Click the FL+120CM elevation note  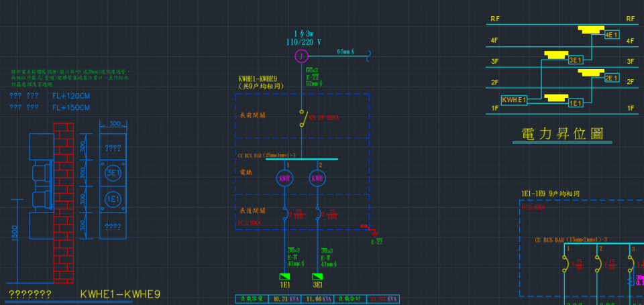[71, 96]
